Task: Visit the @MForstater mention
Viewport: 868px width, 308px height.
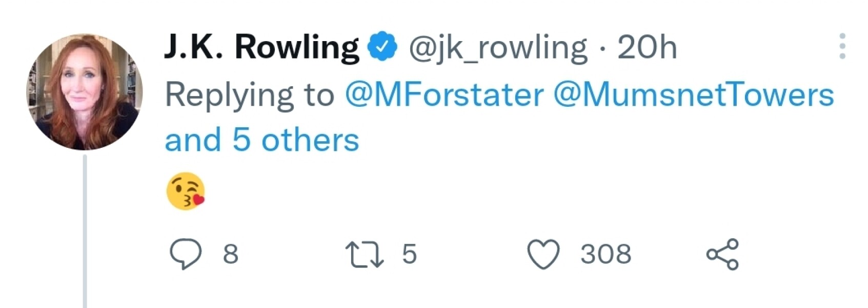Action: coord(444,95)
